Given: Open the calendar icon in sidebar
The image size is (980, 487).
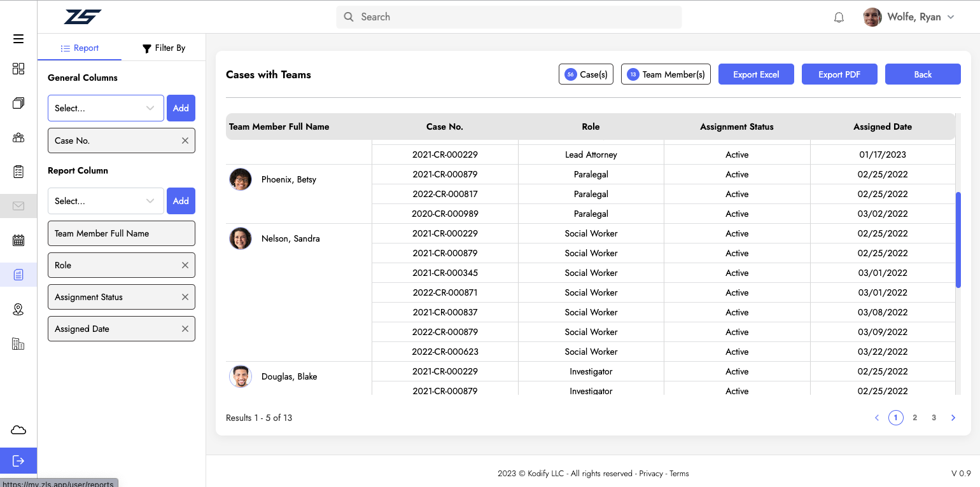Looking at the screenshot, I should click(x=18, y=240).
